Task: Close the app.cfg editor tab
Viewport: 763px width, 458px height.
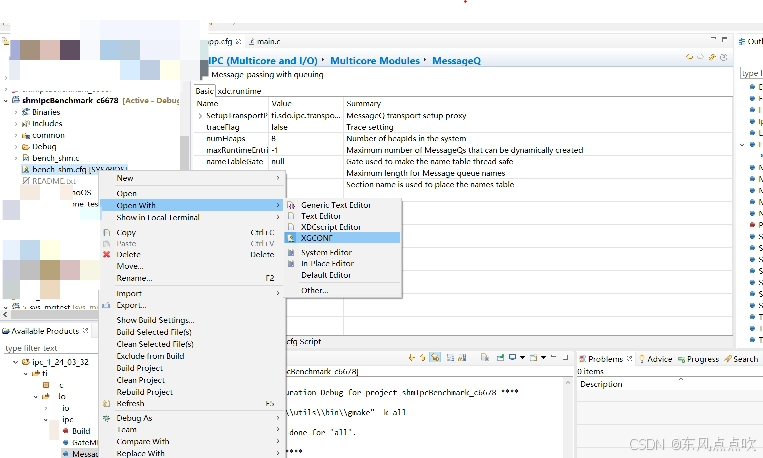Action: (x=238, y=41)
